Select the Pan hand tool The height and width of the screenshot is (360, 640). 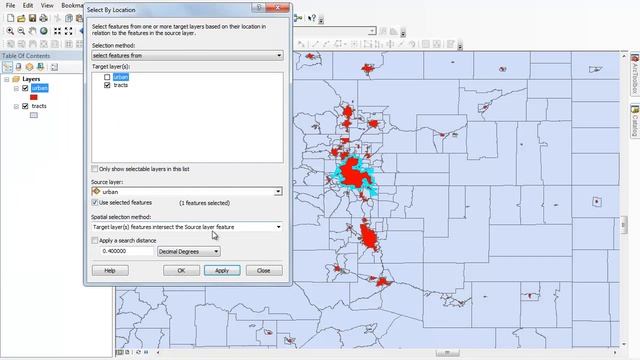point(32,31)
